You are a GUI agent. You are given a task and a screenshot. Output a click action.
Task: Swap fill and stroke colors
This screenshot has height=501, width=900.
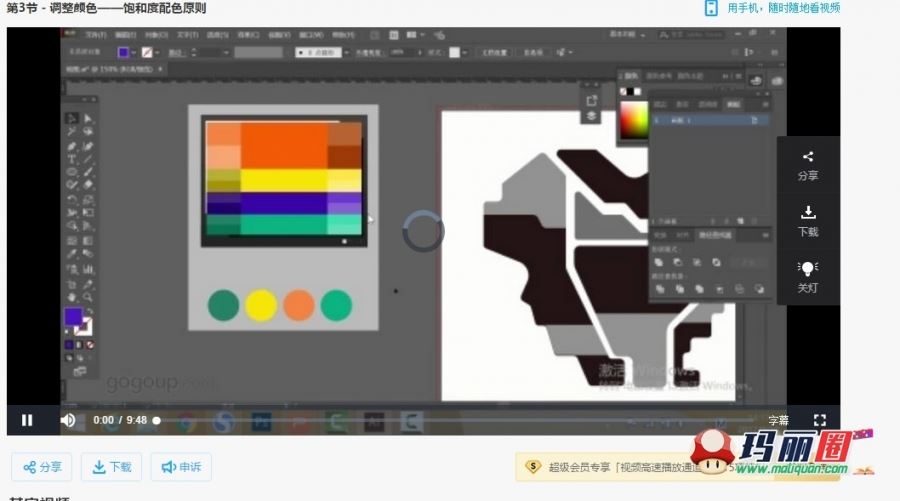point(90,313)
